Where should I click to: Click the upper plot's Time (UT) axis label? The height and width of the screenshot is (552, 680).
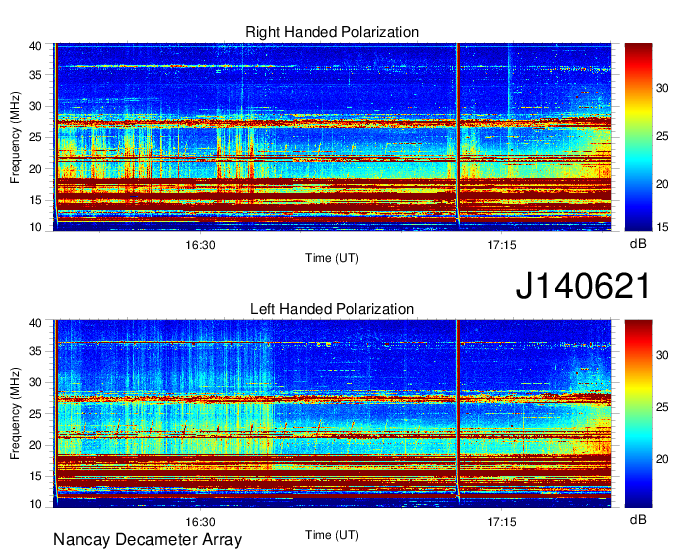[332, 258]
